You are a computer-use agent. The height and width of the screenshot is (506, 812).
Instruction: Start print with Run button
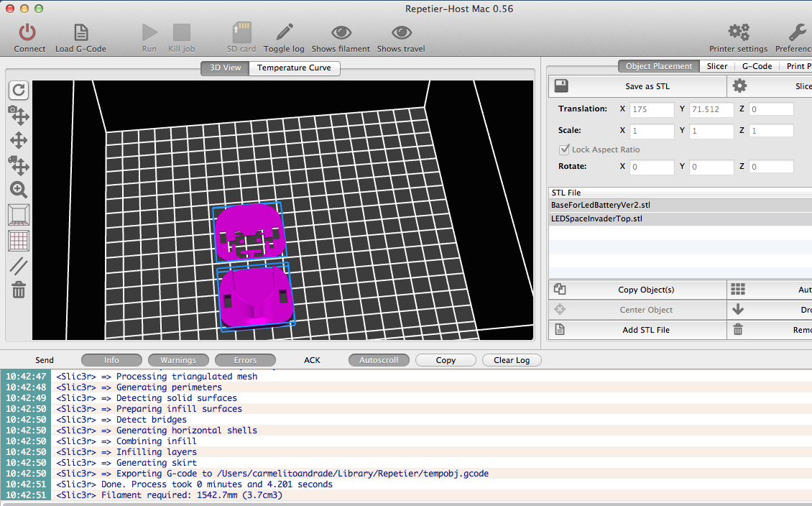[149, 32]
